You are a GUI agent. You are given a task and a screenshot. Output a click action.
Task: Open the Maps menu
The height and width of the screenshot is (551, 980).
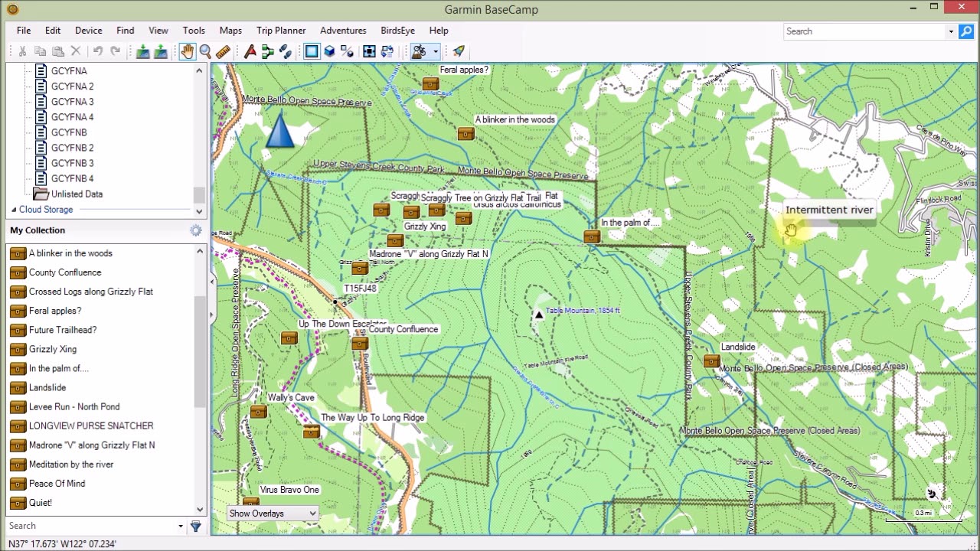coord(230,31)
